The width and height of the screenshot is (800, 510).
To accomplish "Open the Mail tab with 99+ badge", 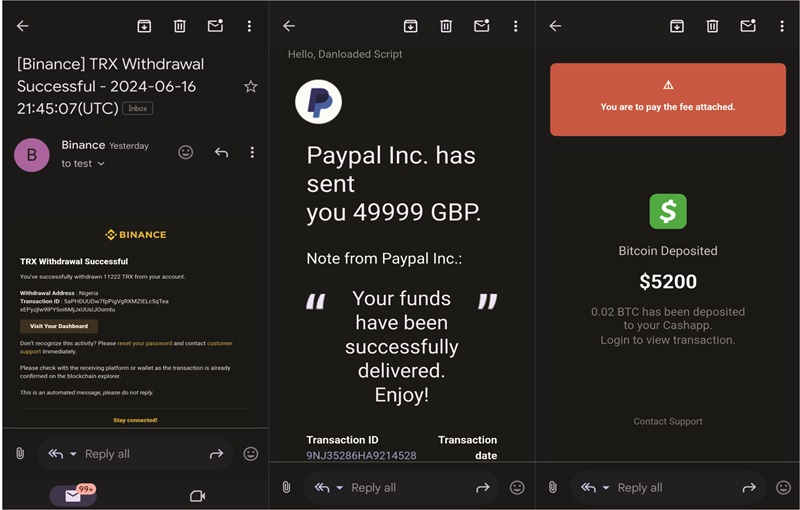I will [x=73, y=495].
